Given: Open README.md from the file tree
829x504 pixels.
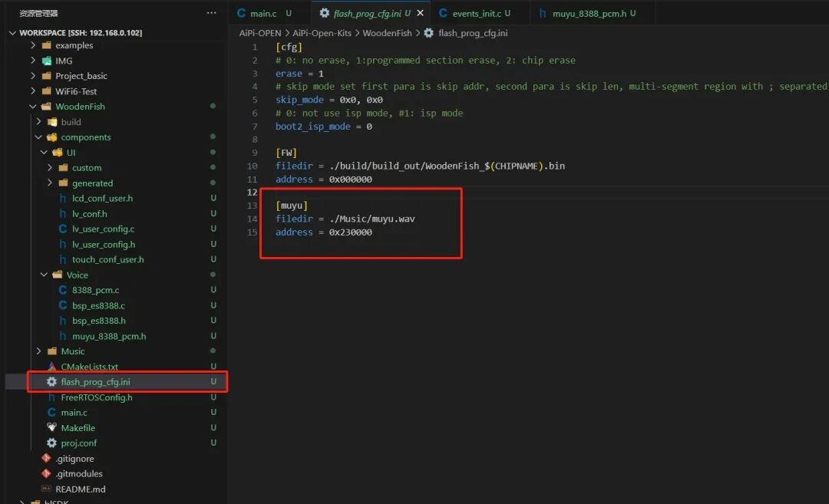Looking at the screenshot, I should point(81,489).
